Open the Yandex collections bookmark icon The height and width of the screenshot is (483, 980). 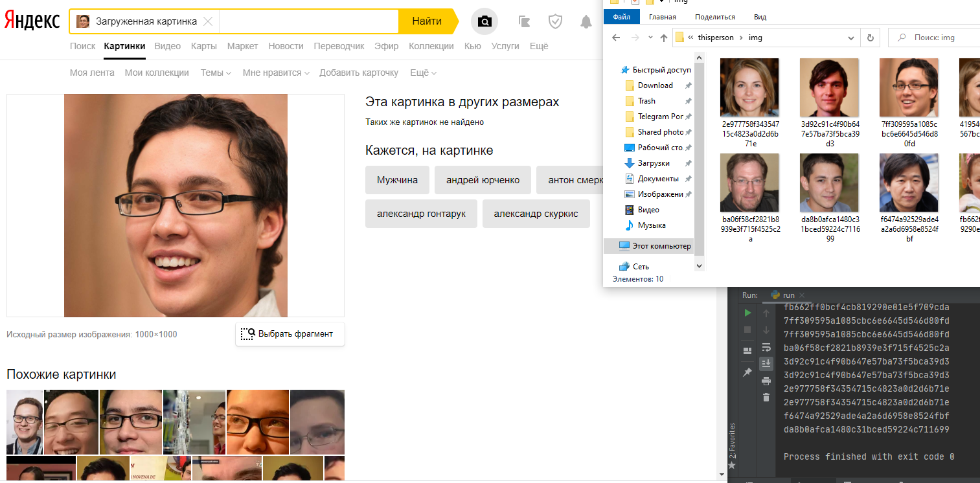tap(525, 22)
